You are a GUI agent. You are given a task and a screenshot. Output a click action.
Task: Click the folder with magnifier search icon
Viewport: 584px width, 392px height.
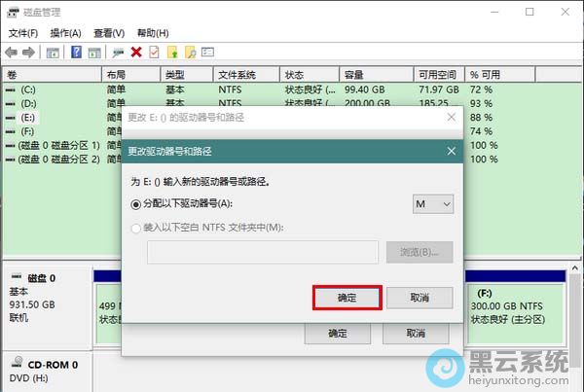tap(190, 53)
